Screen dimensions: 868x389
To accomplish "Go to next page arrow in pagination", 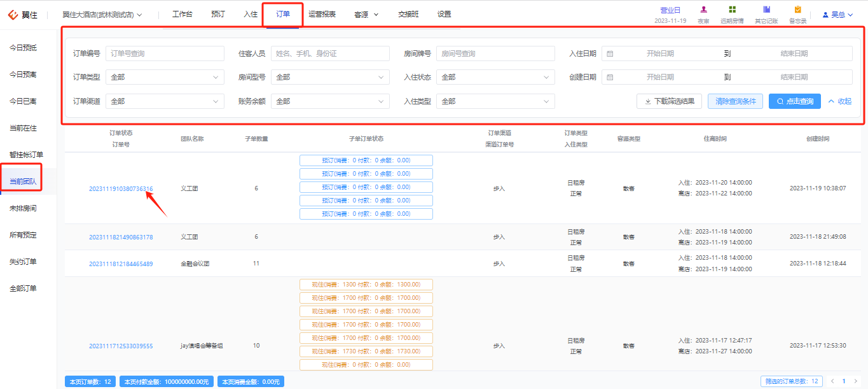I will [x=855, y=381].
